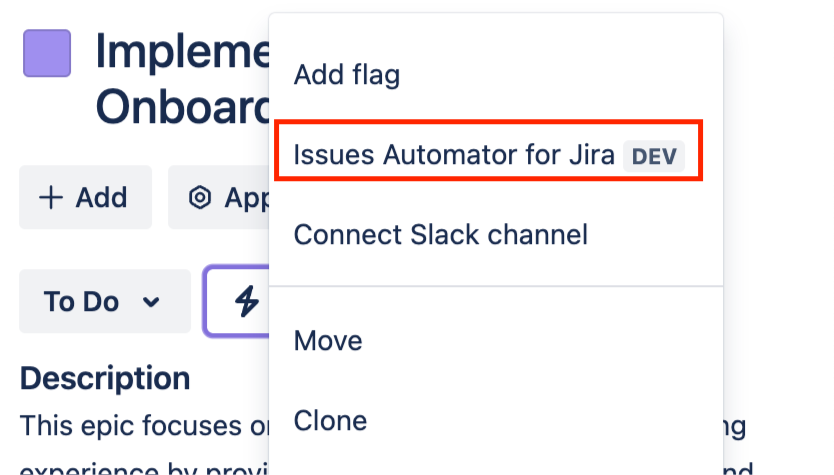Click the lightning bolt automation icon
This screenshot has height=475, width=834.
[x=246, y=300]
